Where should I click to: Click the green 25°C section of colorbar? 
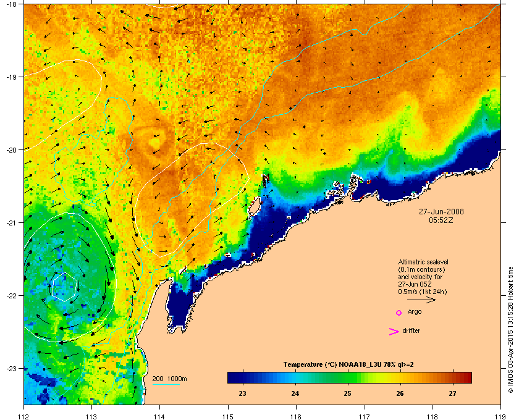347,377
